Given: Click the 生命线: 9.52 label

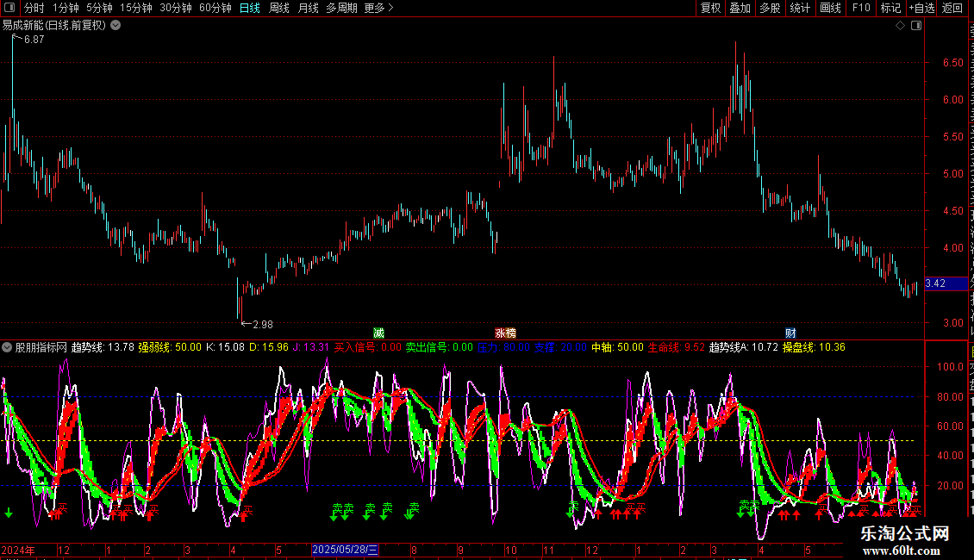Looking at the screenshot, I should 677,348.
